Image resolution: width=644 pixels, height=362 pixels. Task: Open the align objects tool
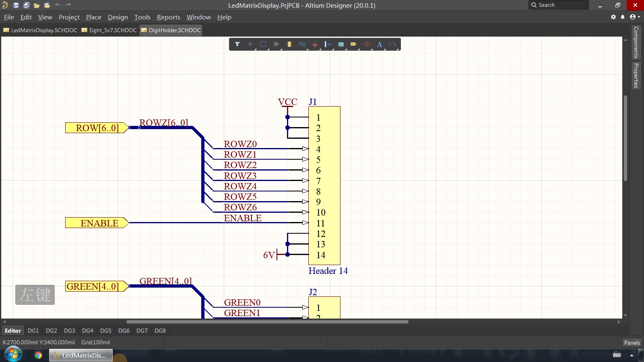(x=276, y=44)
